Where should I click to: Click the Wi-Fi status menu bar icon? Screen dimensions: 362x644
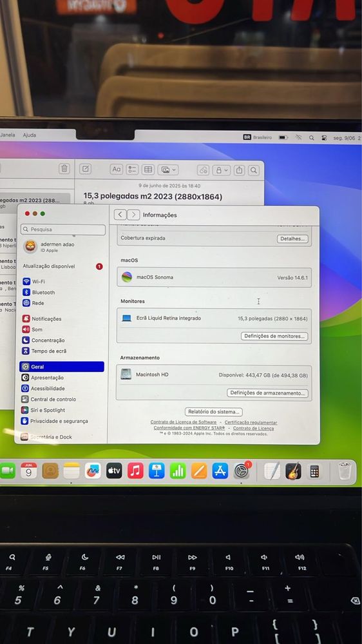coord(298,137)
